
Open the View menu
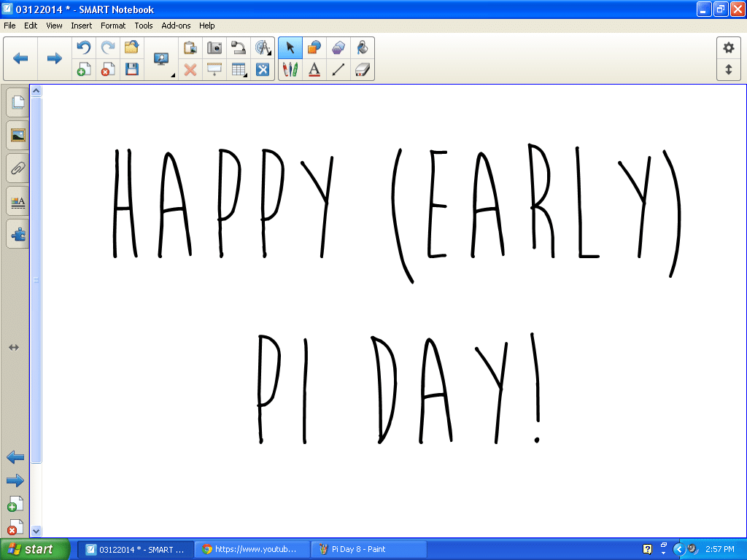point(54,26)
